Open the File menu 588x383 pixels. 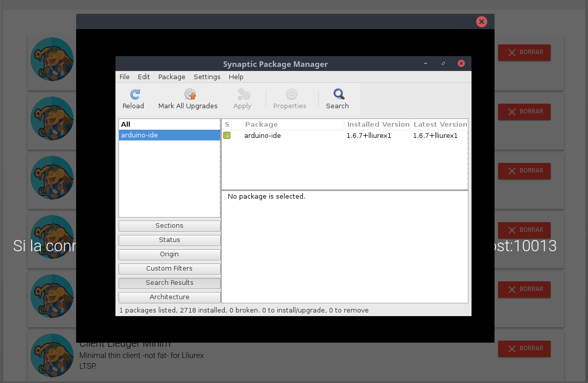[125, 77]
